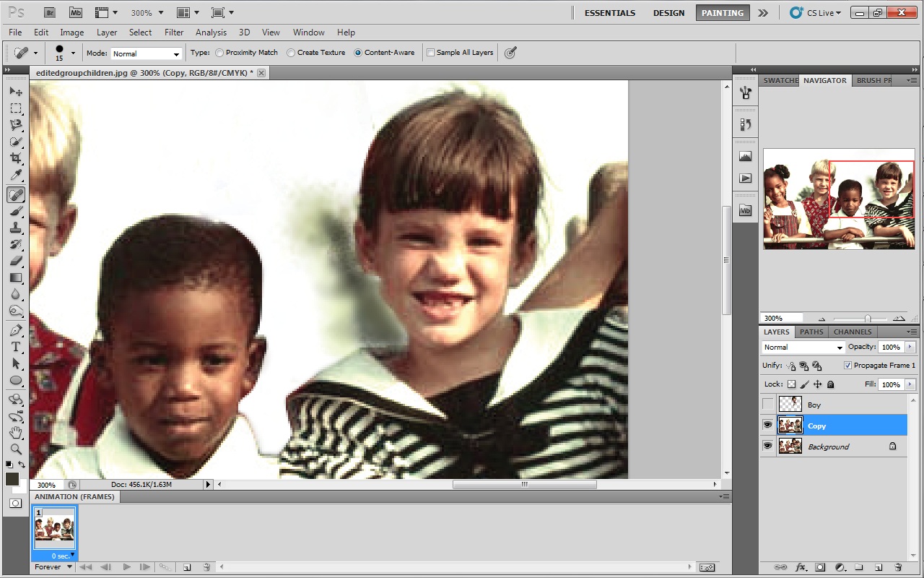
Task: Select the History Brush tool
Action: (x=16, y=244)
